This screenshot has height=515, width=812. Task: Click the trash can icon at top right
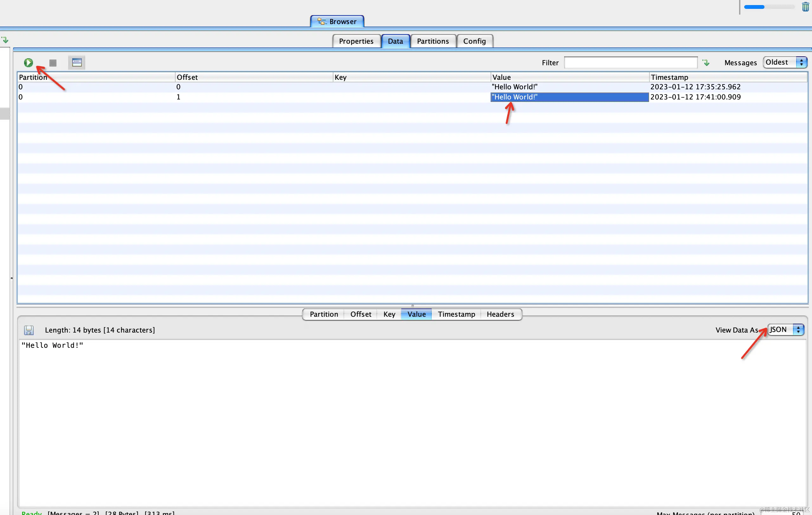(805, 7)
